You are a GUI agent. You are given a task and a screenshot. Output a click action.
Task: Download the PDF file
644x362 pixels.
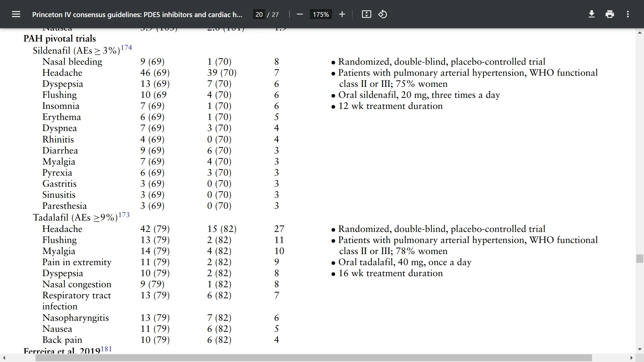(592, 14)
